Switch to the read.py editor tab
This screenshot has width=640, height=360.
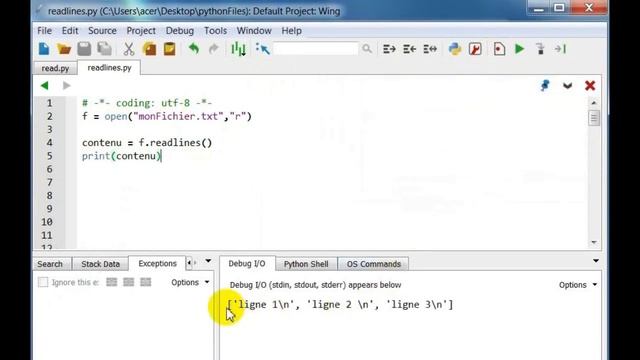(x=55, y=68)
